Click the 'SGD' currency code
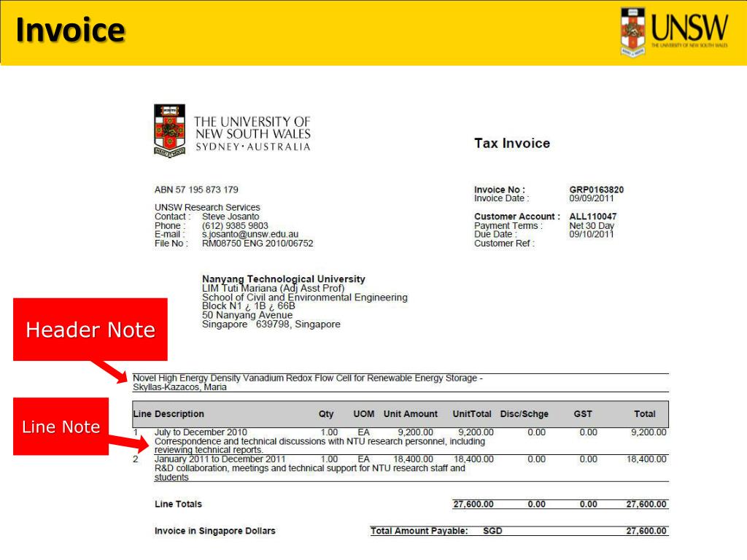The height and width of the screenshot is (560, 747). pyautogui.click(x=492, y=531)
